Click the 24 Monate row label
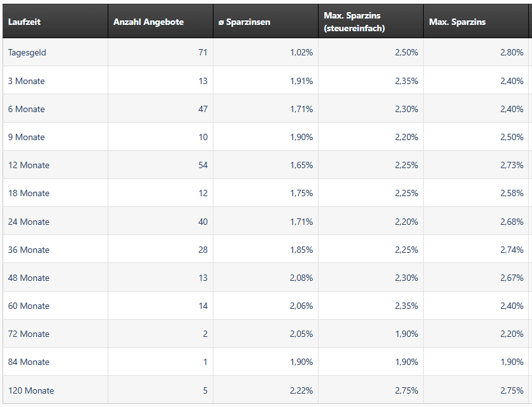 click(29, 222)
